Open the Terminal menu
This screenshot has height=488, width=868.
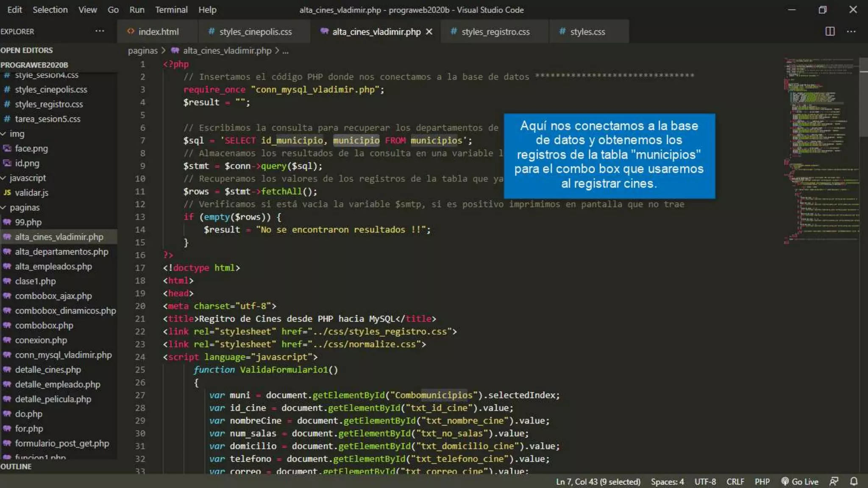(x=171, y=10)
